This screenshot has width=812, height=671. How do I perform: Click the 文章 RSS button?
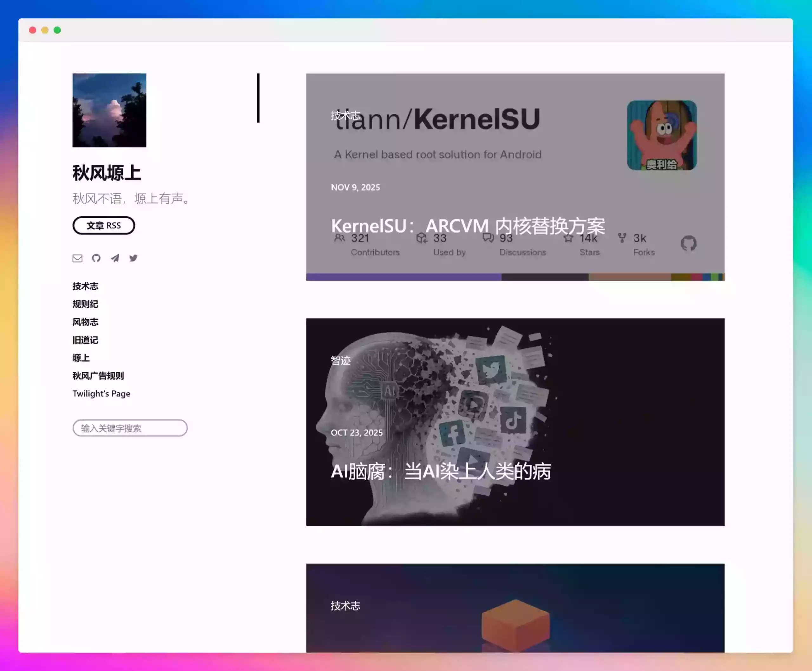[x=104, y=225]
